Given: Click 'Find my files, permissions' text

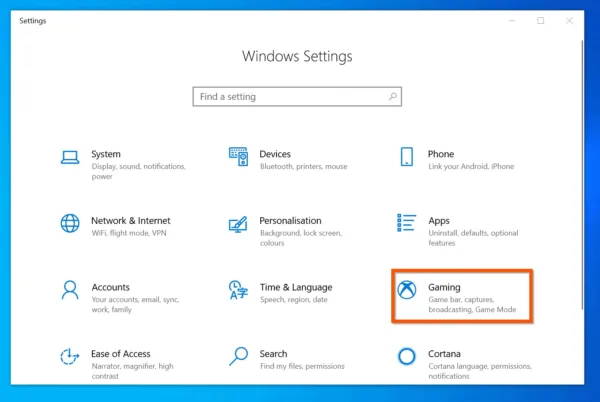Looking at the screenshot, I should pyautogui.click(x=302, y=366).
